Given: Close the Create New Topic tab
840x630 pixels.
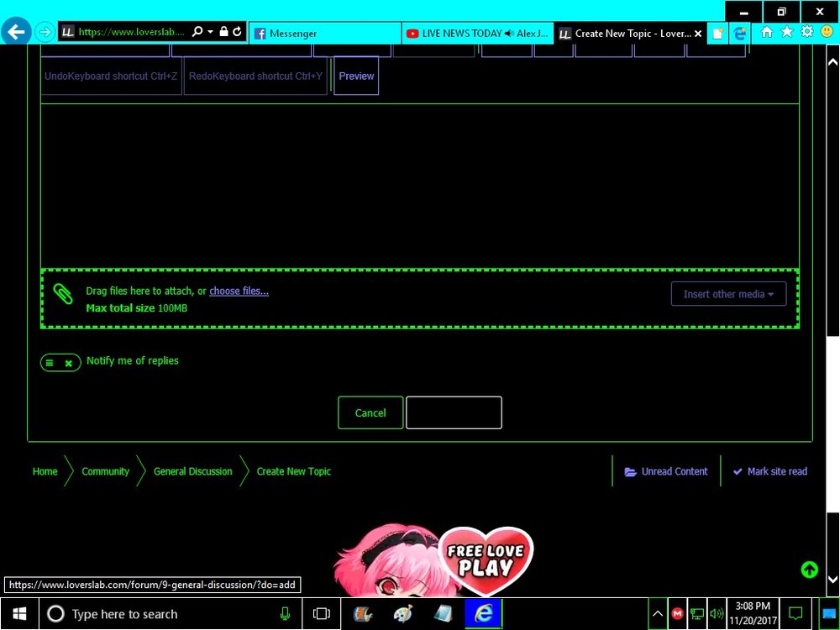Looking at the screenshot, I should click(x=698, y=34).
